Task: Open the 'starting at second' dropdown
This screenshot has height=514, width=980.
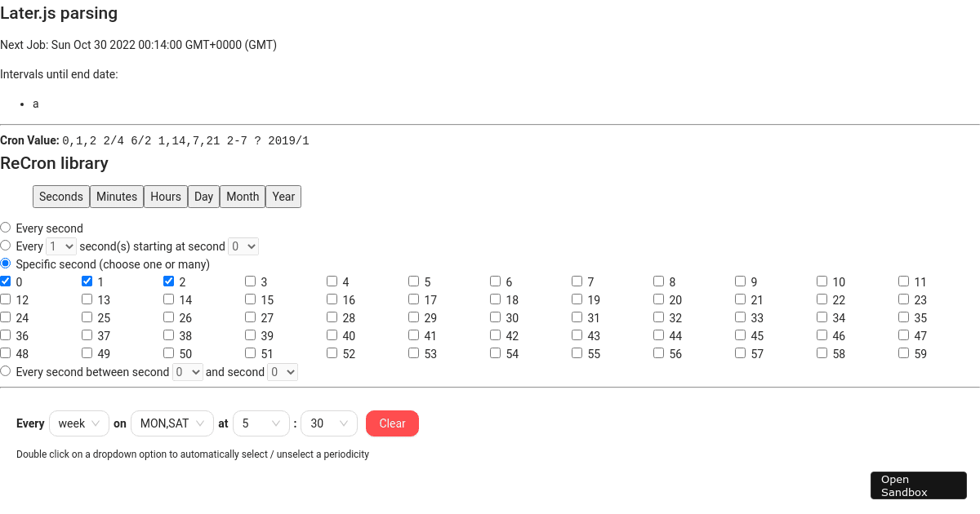Action: (243, 246)
